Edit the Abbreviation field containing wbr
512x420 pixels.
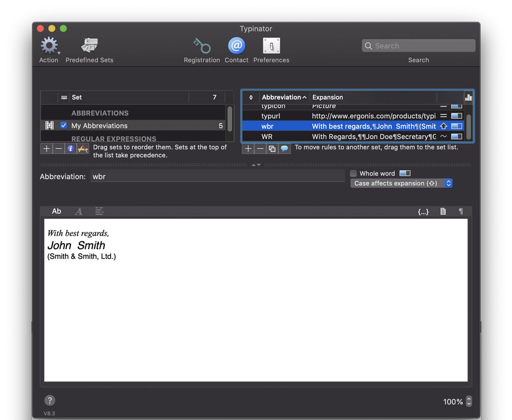218,176
